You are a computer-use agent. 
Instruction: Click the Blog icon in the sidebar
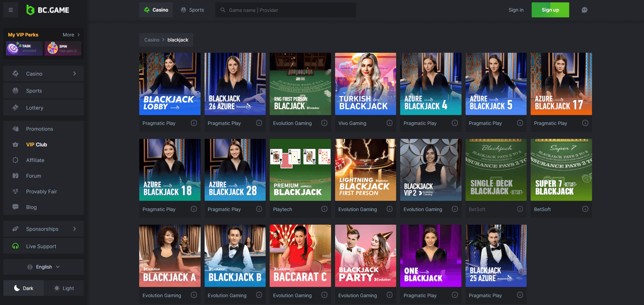coord(16,207)
